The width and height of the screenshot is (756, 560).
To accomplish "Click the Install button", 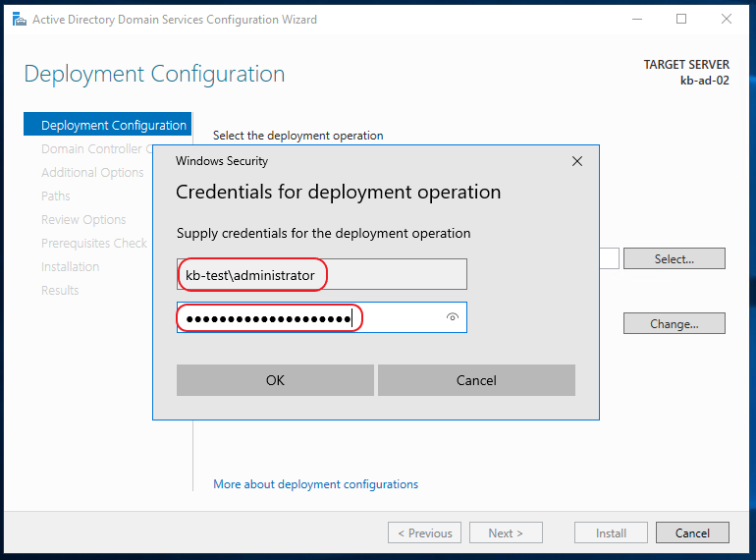I will tap(611, 532).
